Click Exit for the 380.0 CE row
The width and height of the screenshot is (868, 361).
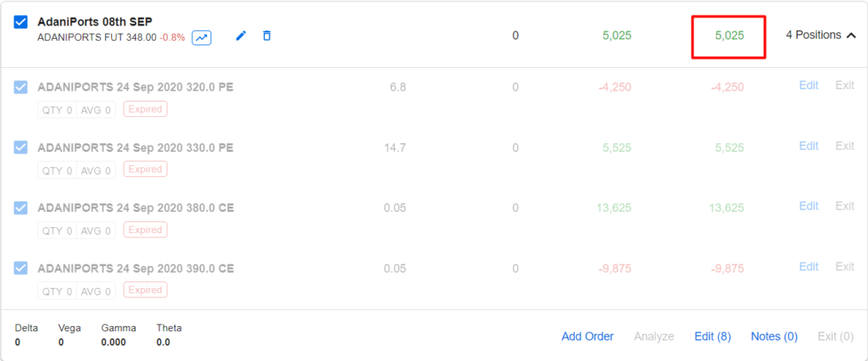pos(845,206)
